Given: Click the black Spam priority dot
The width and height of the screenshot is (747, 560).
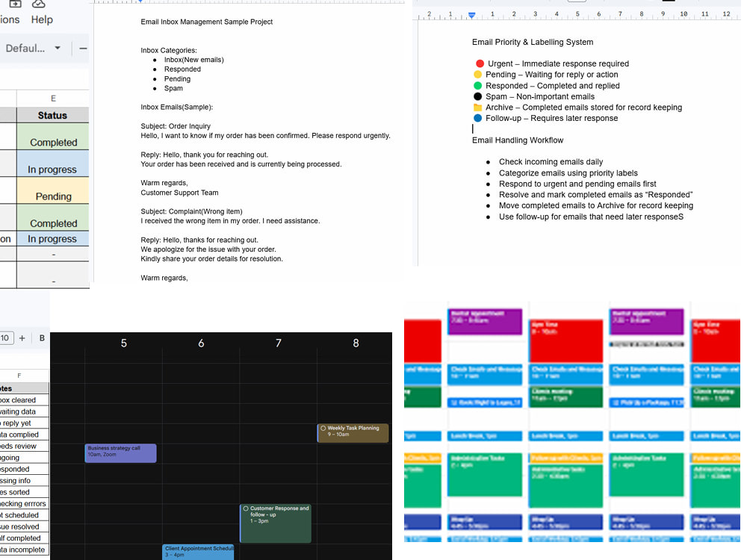Looking at the screenshot, I should (x=478, y=96).
